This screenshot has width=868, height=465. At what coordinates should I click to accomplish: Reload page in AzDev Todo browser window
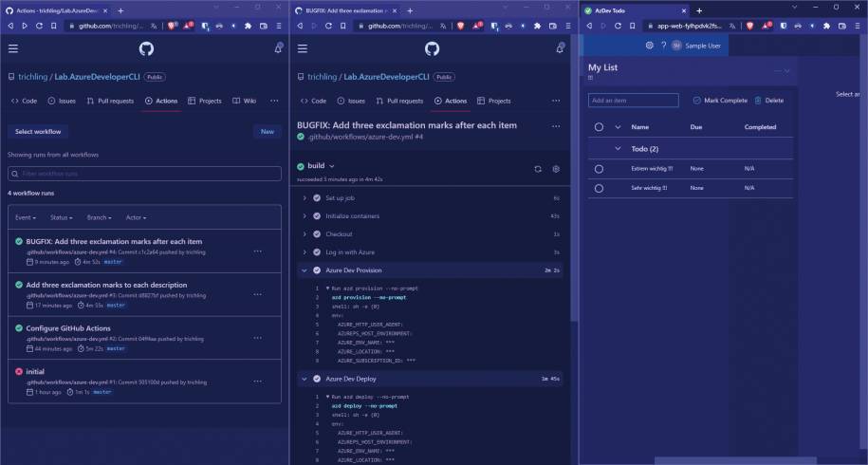618,26
